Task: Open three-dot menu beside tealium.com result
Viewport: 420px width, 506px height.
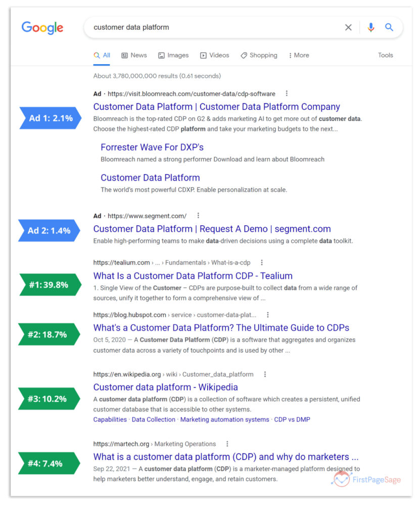Action: (x=262, y=262)
